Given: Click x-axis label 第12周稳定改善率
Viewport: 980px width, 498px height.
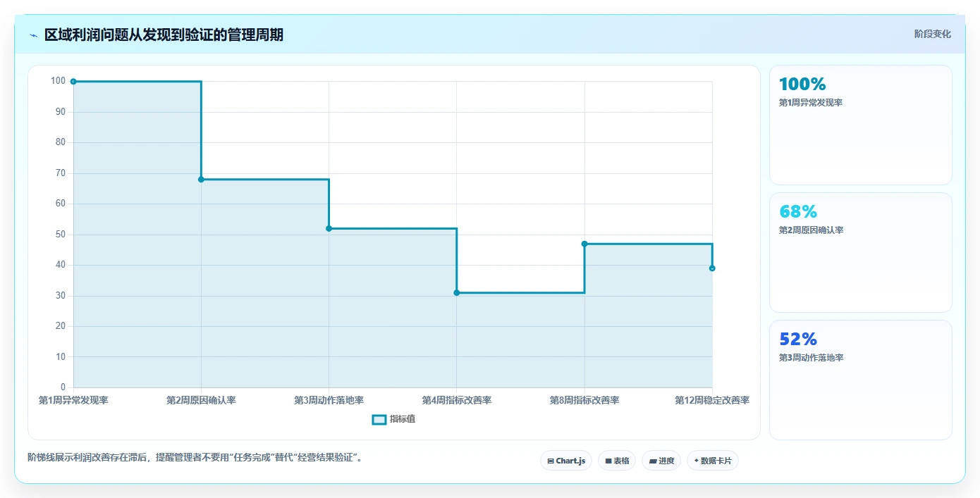Looking at the screenshot, I should coord(712,400).
